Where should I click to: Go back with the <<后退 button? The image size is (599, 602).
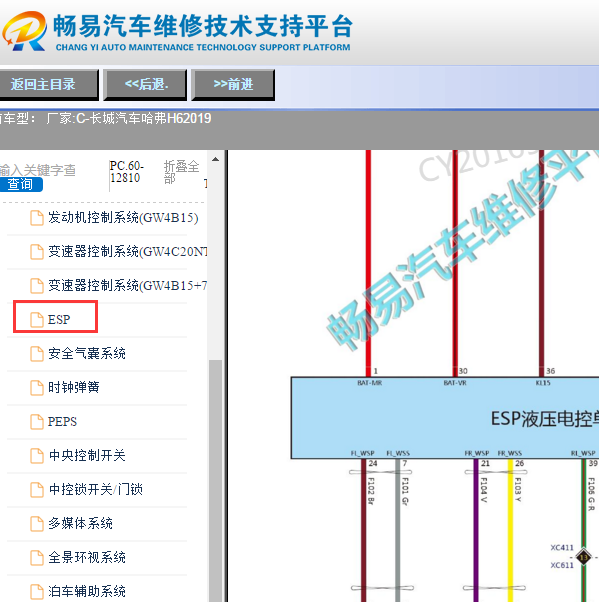click(x=146, y=84)
